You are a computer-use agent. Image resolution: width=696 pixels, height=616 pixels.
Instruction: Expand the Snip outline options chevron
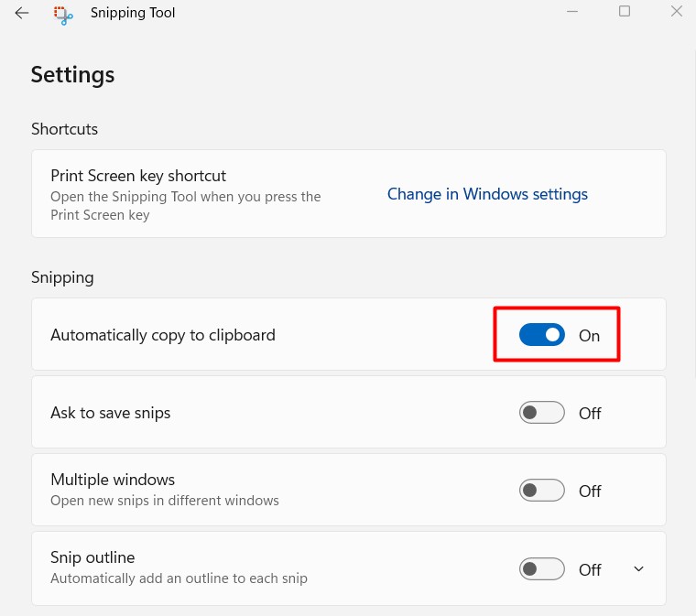pos(639,569)
